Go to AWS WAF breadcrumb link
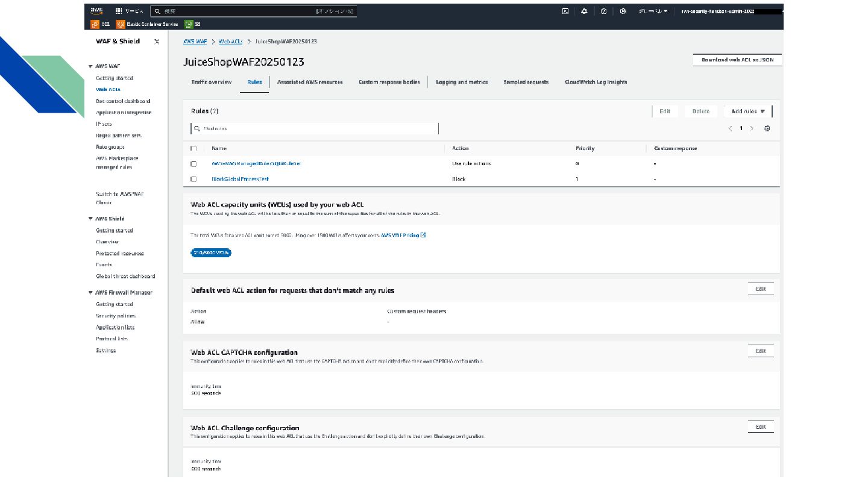 pos(195,42)
